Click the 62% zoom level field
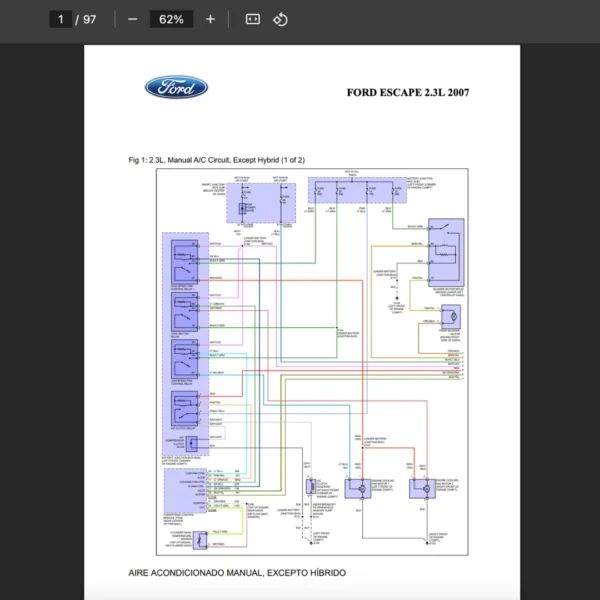Image resolution: width=600 pixels, height=600 pixels. (171, 19)
